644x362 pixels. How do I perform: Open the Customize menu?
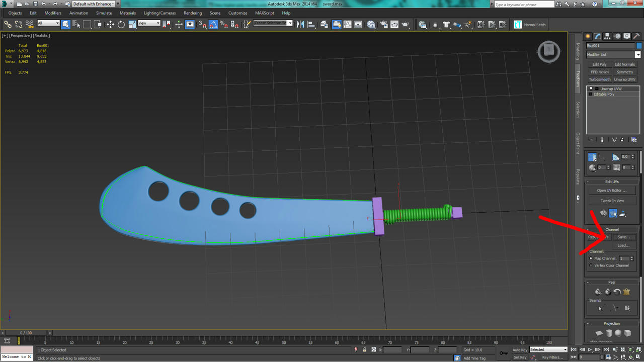pos(237,13)
